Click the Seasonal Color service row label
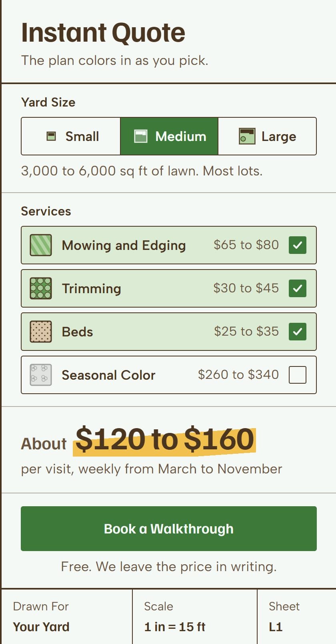 tap(108, 375)
